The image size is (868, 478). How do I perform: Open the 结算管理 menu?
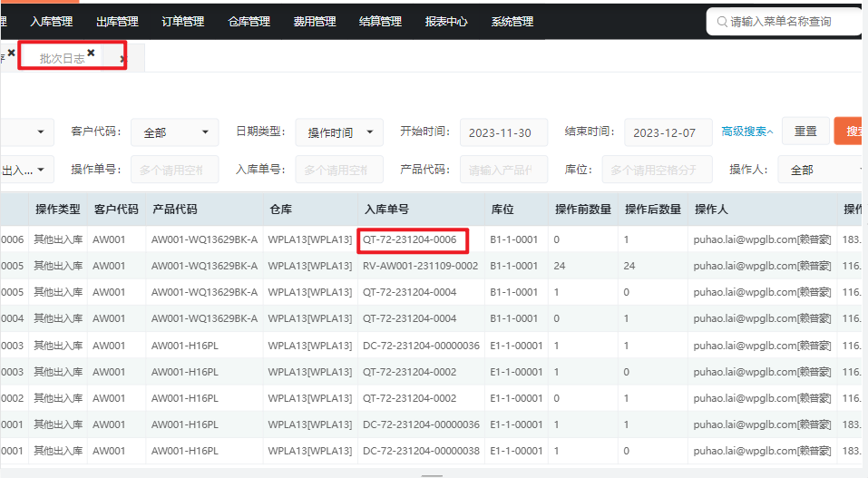(x=380, y=22)
